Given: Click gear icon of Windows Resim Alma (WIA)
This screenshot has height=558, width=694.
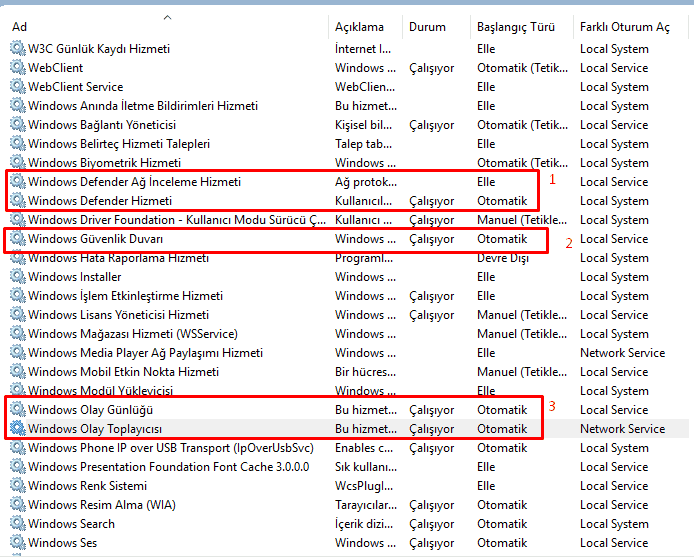Looking at the screenshot, I should (x=18, y=504).
